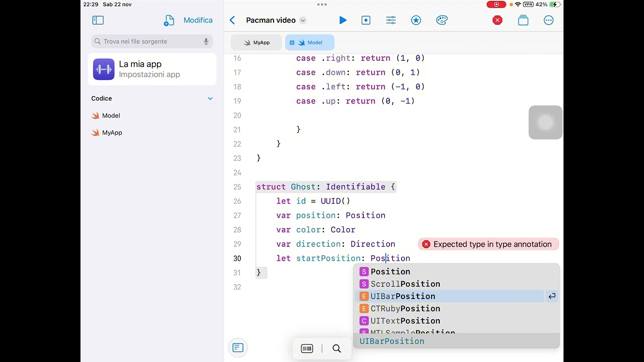Confirm completion with the return arrow icon
This screenshot has width=644, height=362.
pyautogui.click(x=552, y=296)
